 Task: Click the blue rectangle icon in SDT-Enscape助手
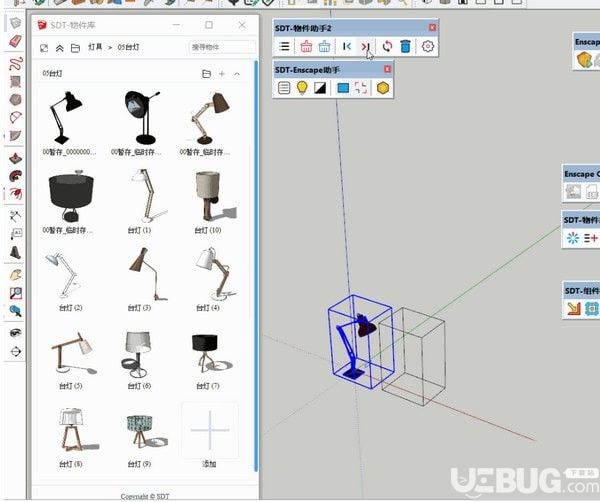343,88
